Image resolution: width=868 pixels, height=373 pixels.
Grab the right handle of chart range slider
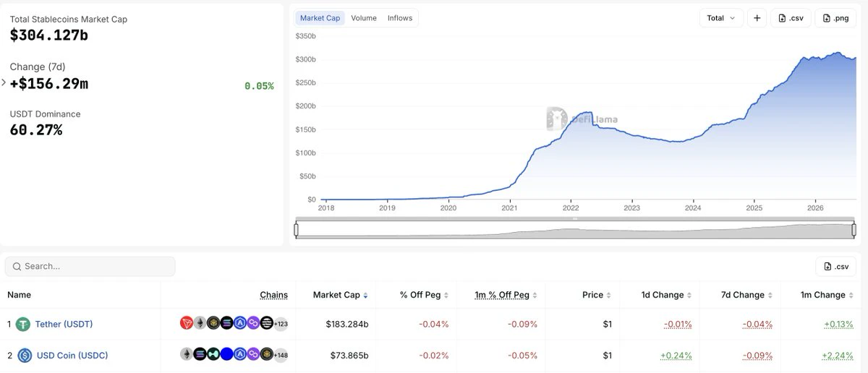[854, 230]
